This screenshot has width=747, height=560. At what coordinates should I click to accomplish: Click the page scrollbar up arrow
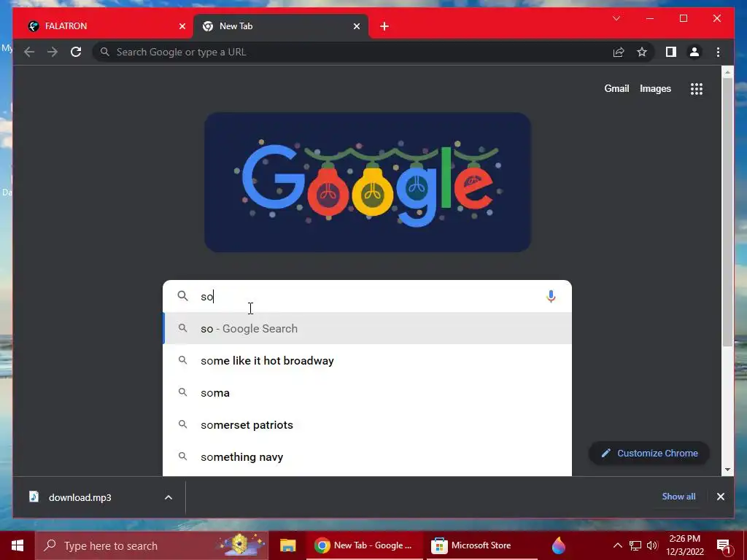[727, 72]
